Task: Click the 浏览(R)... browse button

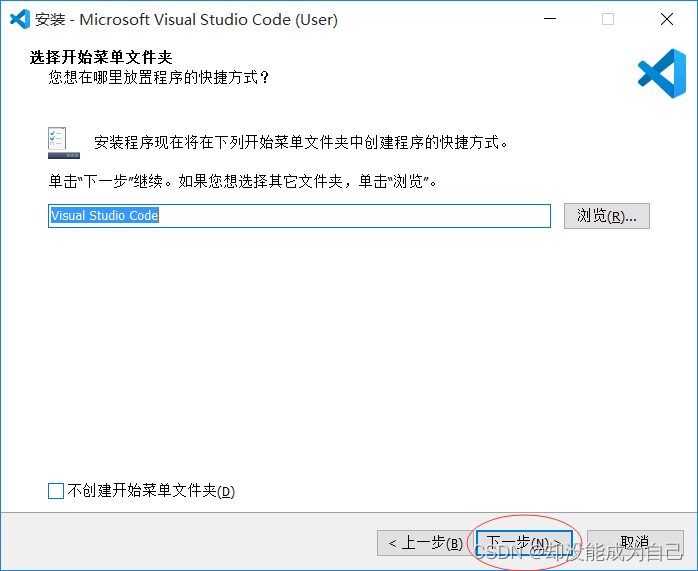Action: tap(607, 216)
